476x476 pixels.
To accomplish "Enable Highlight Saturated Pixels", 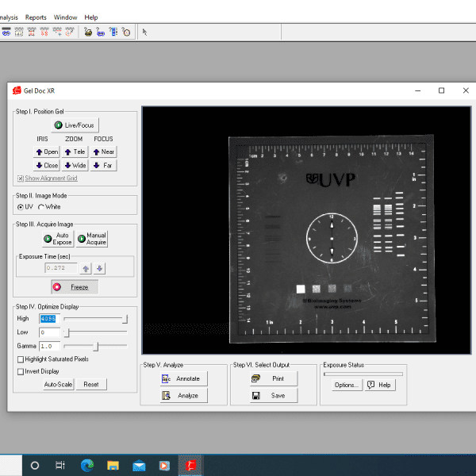I will tap(21, 359).
